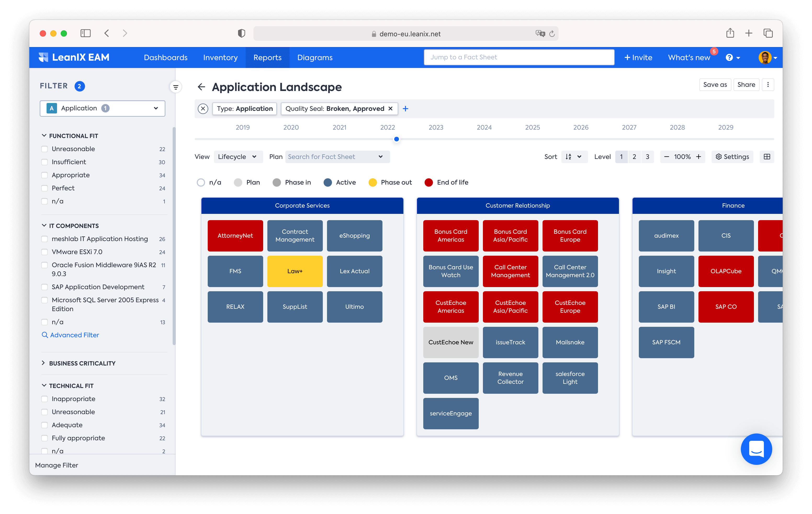Click the add filter plus icon
The width and height of the screenshot is (812, 514).
pos(406,108)
